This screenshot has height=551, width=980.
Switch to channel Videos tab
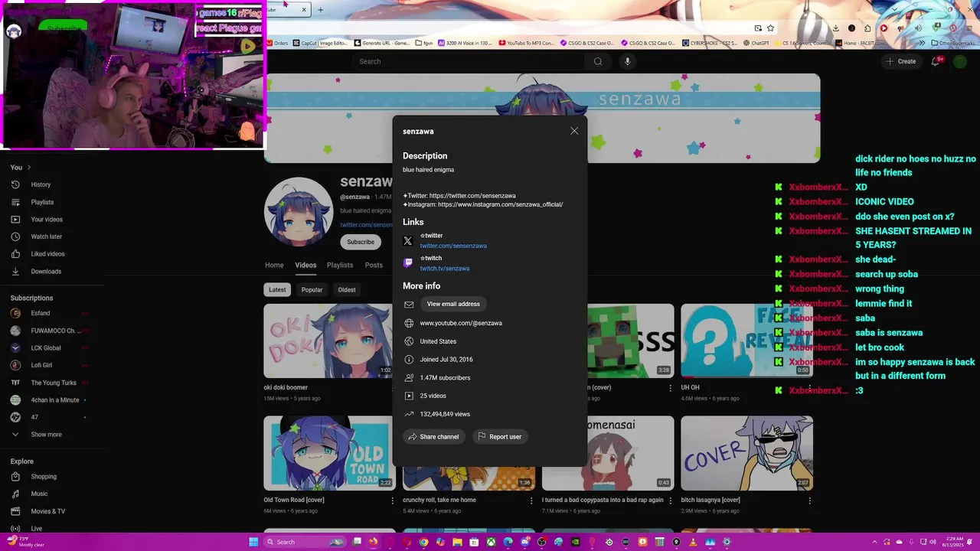[305, 265]
